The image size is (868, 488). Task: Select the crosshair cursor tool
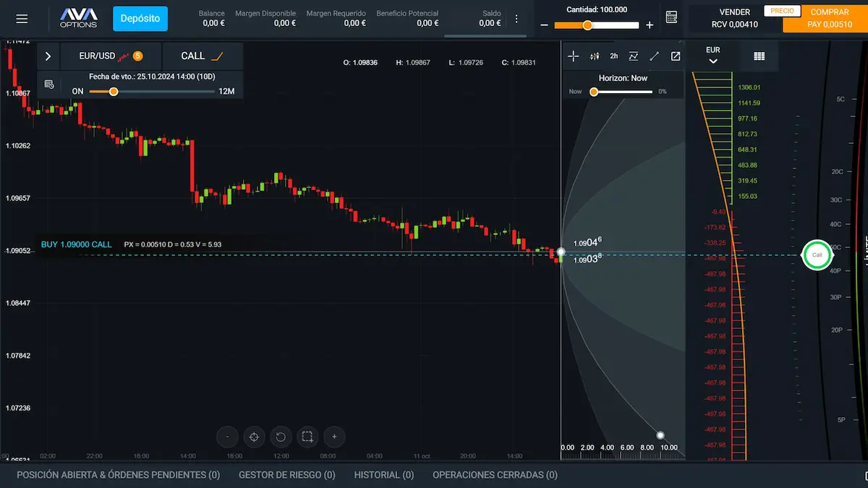pos(574,56)
